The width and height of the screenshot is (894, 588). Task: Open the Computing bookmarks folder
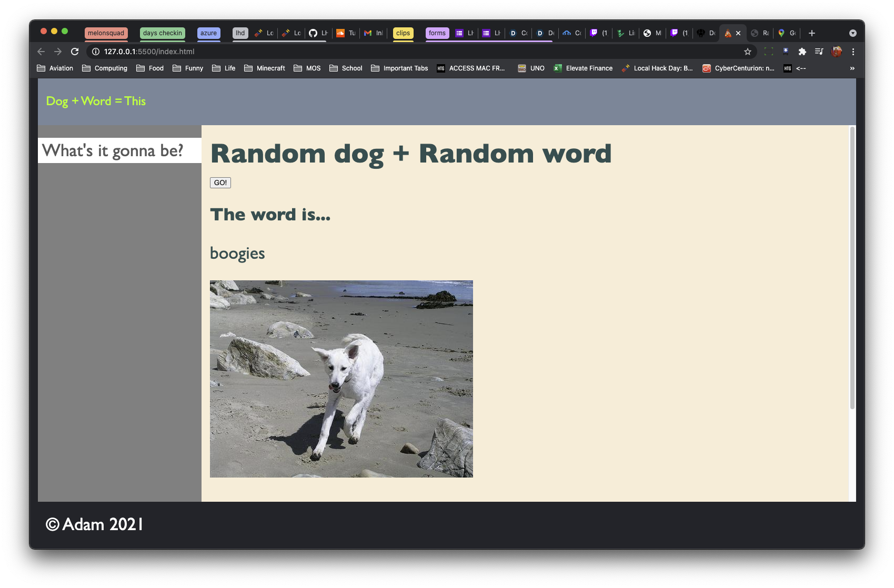(x=105, y=68)
